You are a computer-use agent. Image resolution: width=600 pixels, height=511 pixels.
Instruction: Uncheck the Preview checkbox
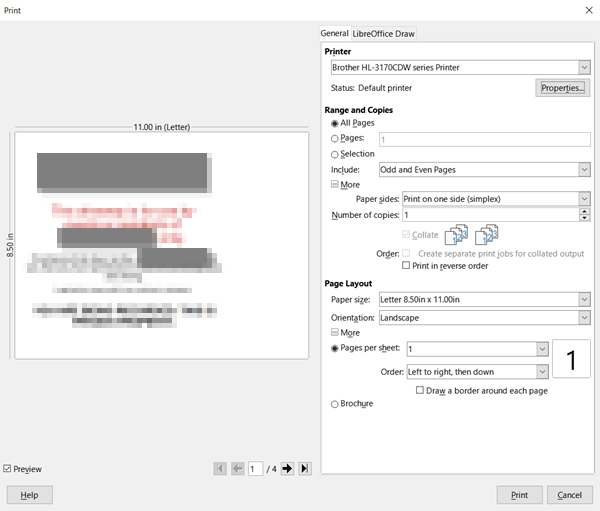7,469
